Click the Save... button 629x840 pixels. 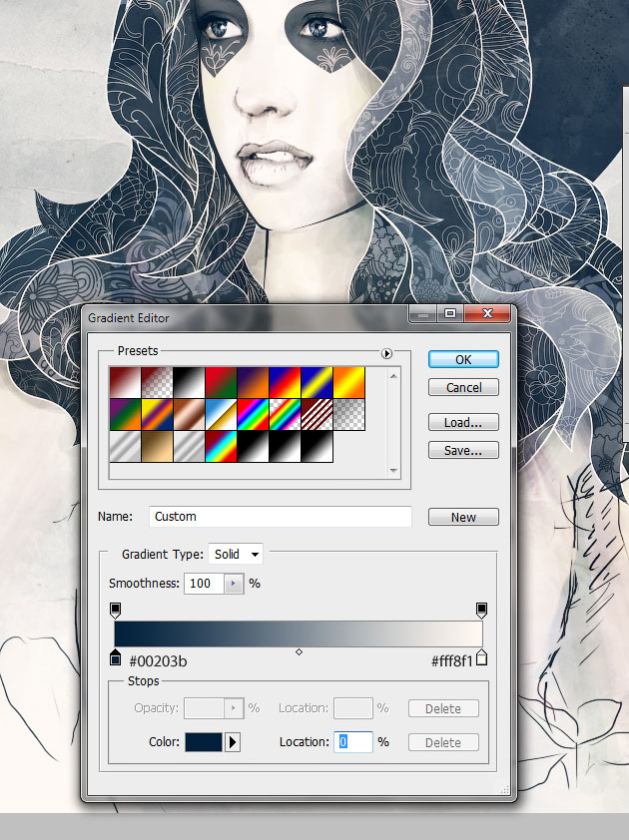pos(463,450)
